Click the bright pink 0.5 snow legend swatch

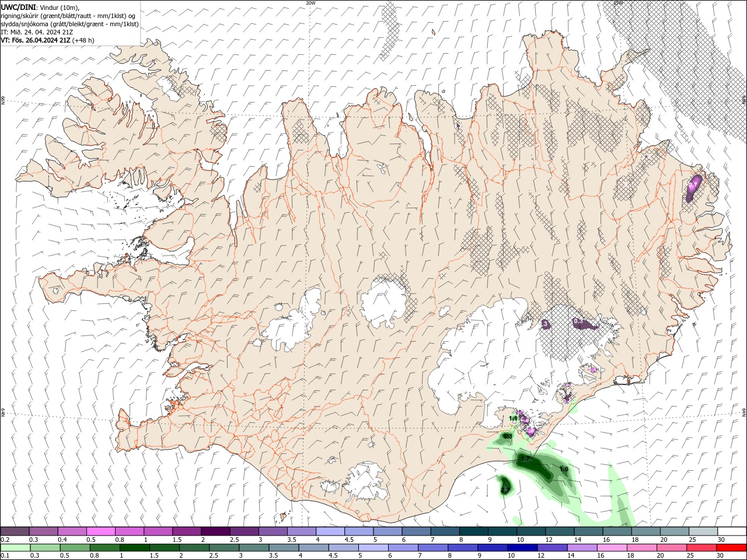[x=100, y=531]
